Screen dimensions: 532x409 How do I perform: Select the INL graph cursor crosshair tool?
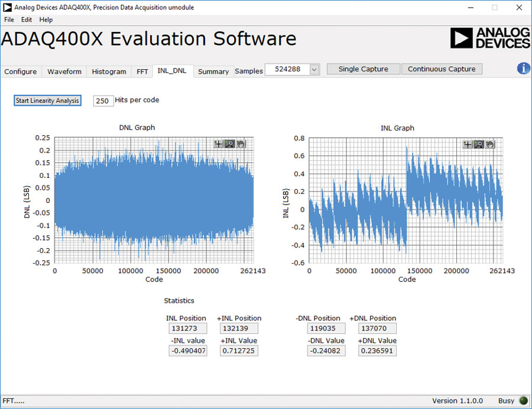(468, 144)
